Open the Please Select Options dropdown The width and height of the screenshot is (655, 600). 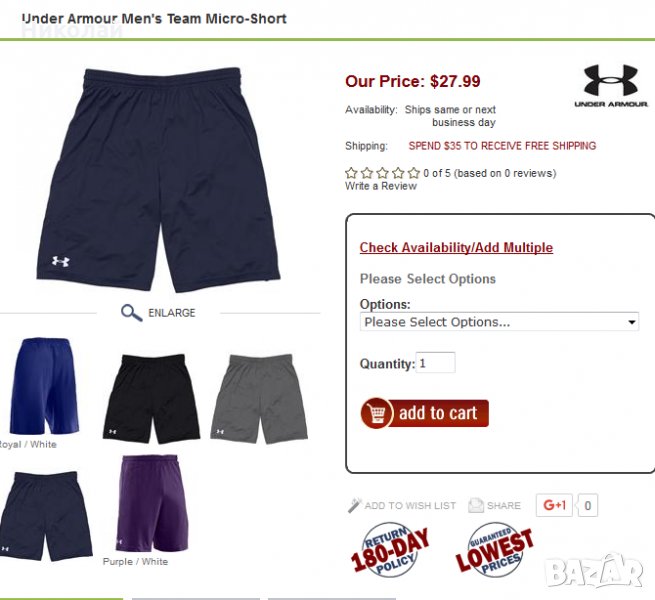click(x=499, y=322)
